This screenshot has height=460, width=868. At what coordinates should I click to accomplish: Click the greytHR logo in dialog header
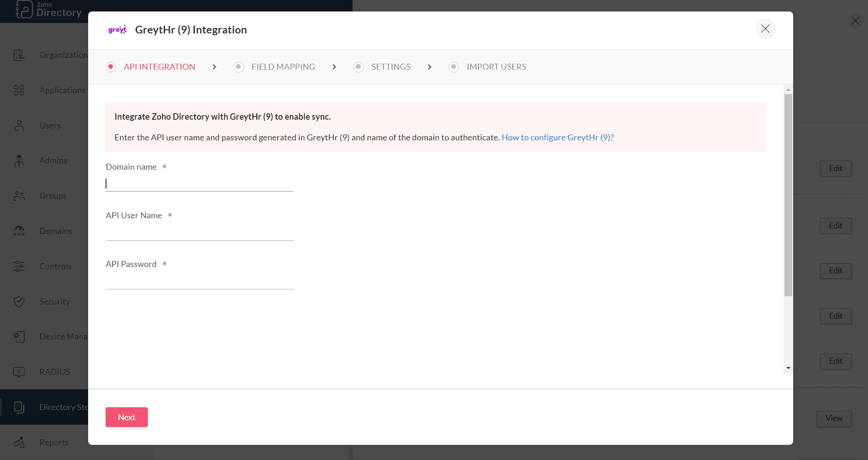(x=117, y=30)
